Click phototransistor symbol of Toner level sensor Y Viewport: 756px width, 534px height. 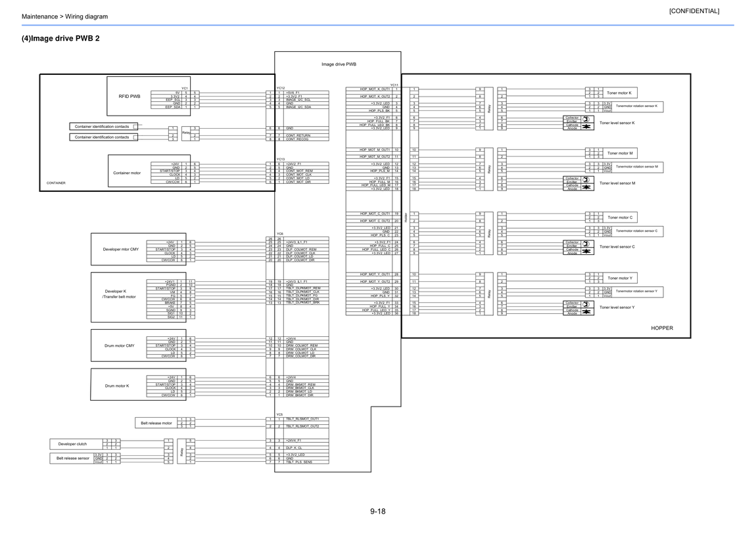[586, 304]
